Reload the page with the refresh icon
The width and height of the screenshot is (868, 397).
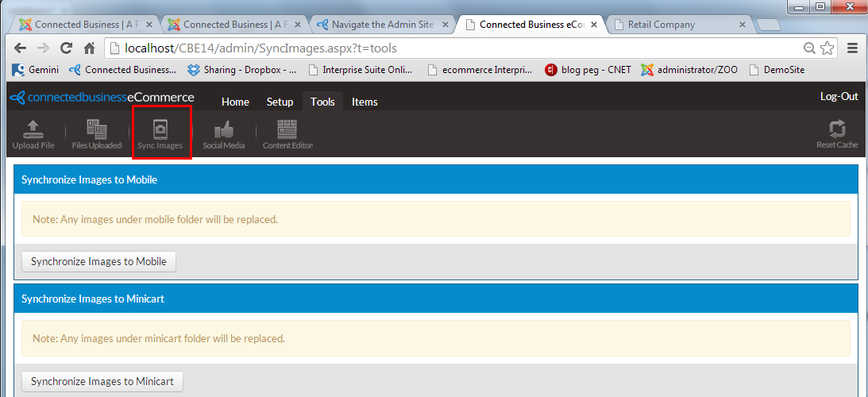coord(67,48)
